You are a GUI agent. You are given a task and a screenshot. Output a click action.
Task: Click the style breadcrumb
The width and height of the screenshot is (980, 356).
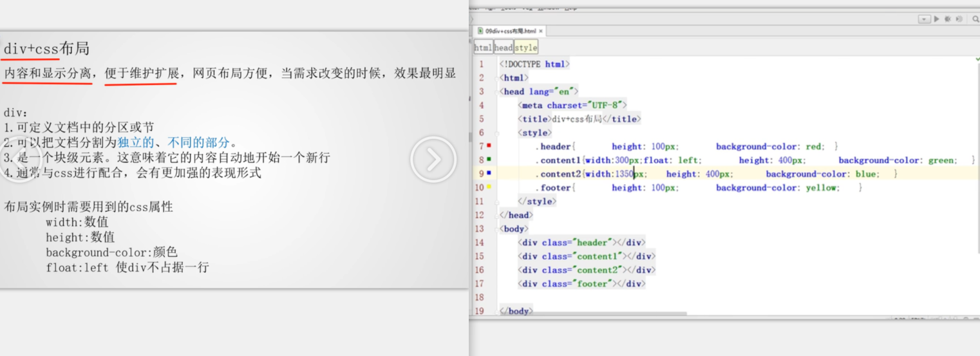[525, 48]
